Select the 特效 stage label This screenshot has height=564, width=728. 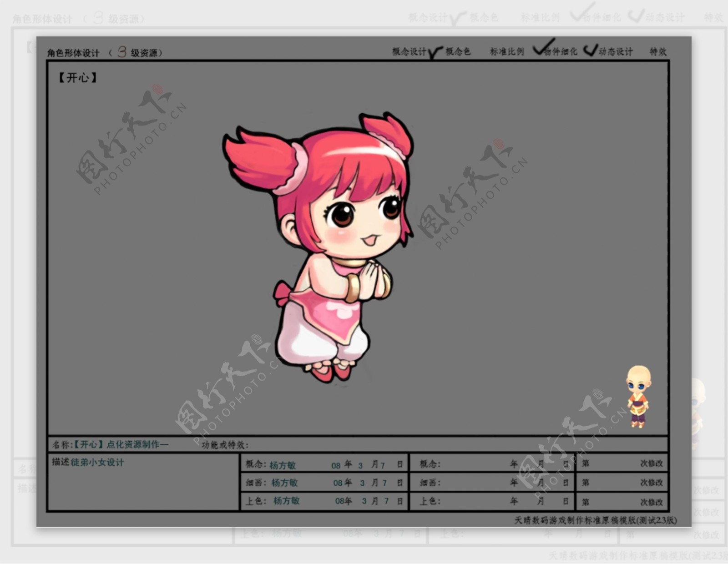click(658, 51)
